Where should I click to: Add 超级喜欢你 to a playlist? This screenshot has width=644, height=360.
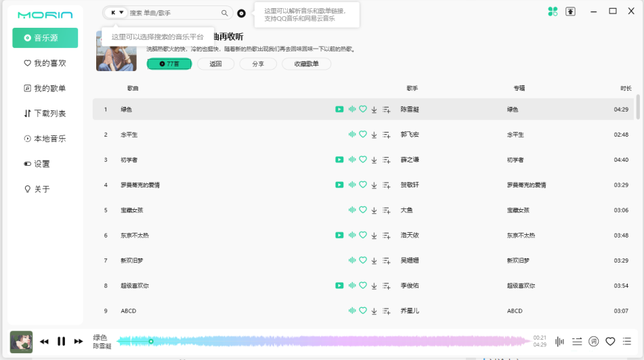[x=387, y=286]
